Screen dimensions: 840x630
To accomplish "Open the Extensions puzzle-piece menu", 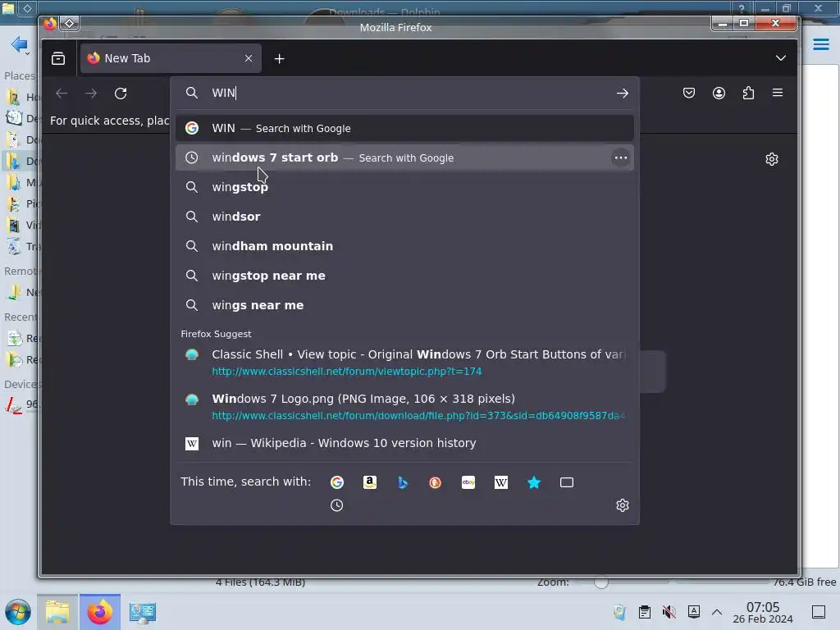I will (748, 94).
